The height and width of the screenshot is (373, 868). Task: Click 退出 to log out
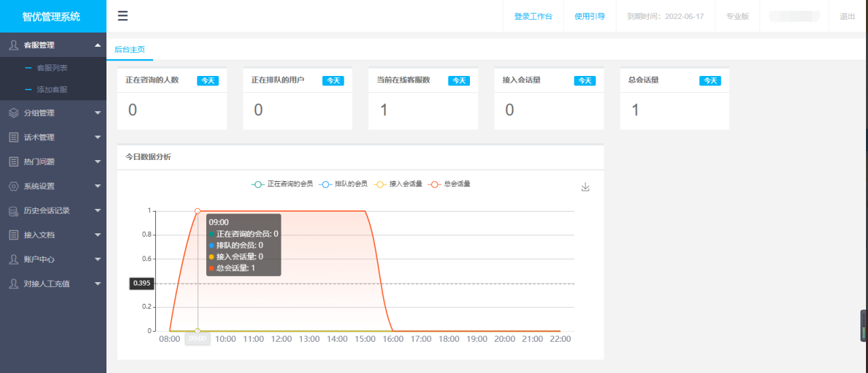pos(847,16)
